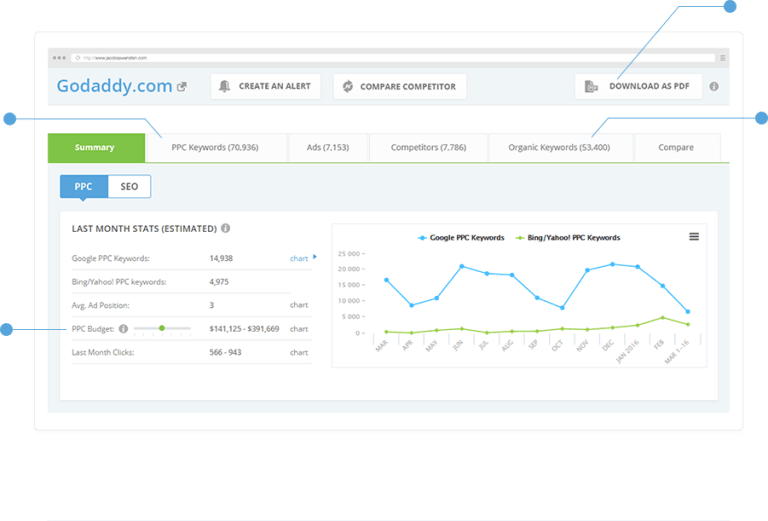Click the bell icon in Create an Alert
The height and width of the screenshot is (521, 768).
tap(224, 86)
